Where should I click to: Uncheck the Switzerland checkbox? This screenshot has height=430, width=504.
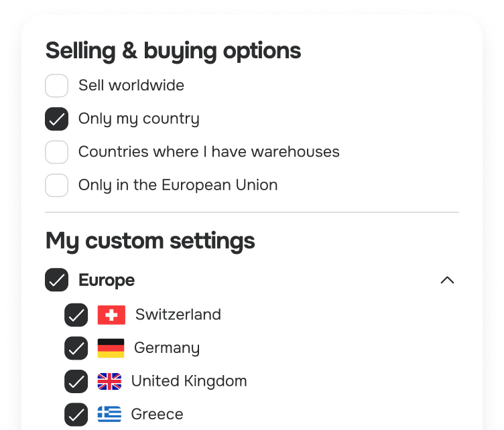coord(76,315)
